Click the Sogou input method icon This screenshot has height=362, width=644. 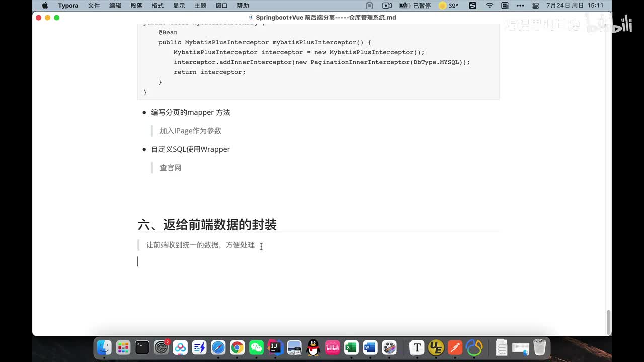click(x=472, y=6)
